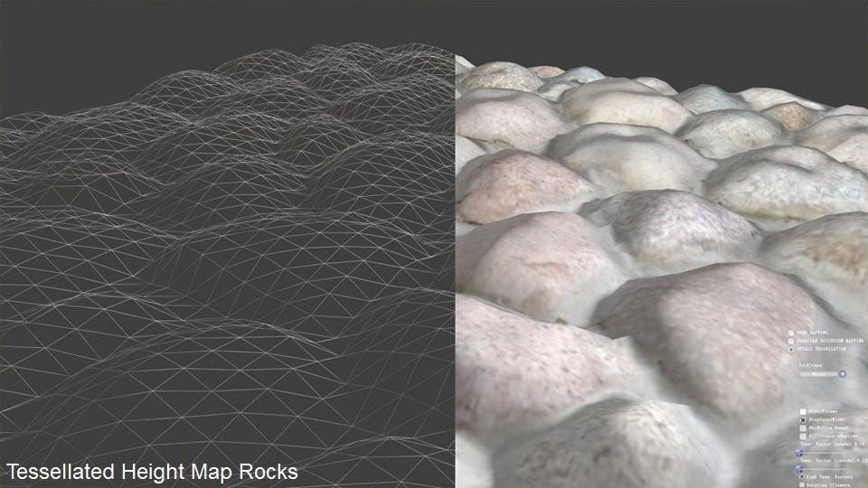Click the inside tessellation factor slider handle

(x=797, y=468)
